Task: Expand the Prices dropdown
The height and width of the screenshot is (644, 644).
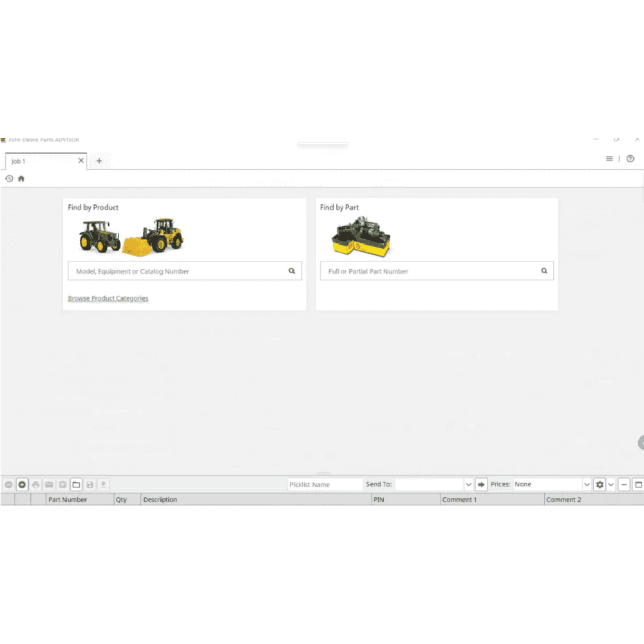Action: [x=587, y=485]
